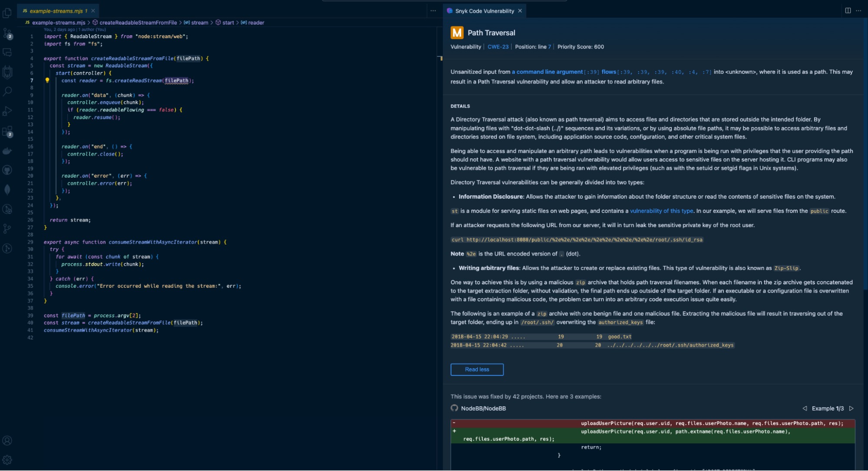Click the Read less button
Image resolution: width=868 pixels, height=471 pixels.
[477, 369]
